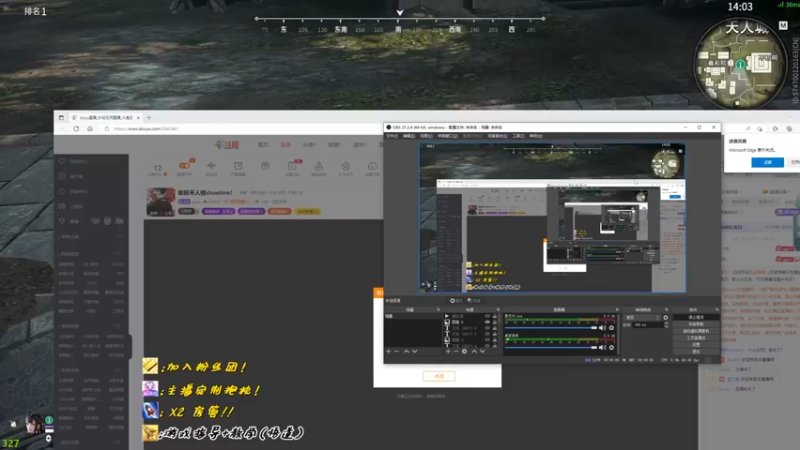
Task: Open a new browser tab
Action: click(148, 117)
